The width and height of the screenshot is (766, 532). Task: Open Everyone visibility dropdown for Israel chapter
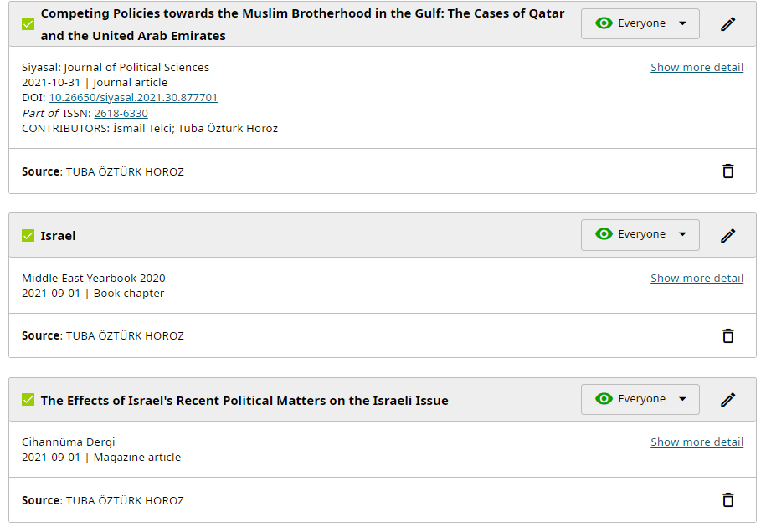coord(640,234)
